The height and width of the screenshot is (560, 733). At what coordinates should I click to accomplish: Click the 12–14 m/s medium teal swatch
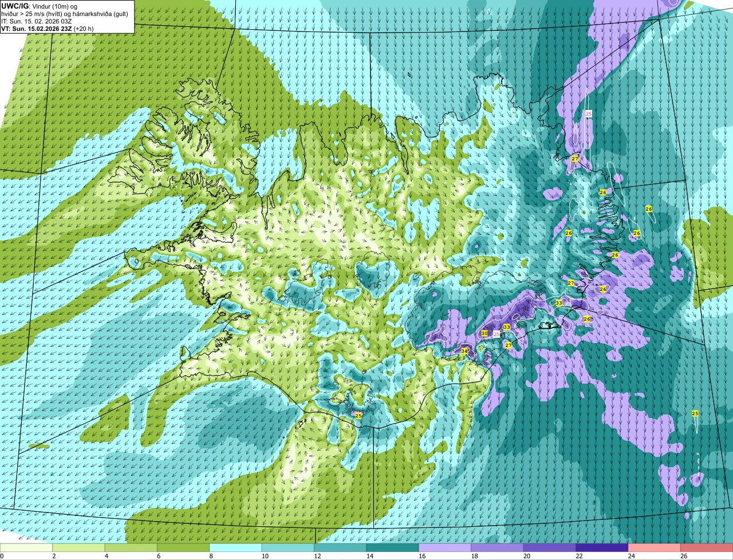pyautogui.click(x=341, y=547)
